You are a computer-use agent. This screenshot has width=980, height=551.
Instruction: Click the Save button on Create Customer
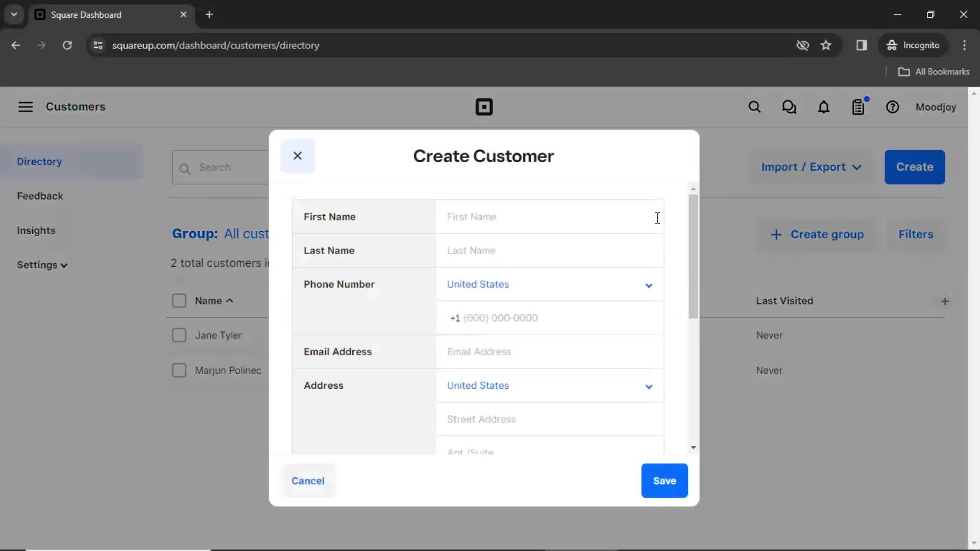click(x=665, y=481)
